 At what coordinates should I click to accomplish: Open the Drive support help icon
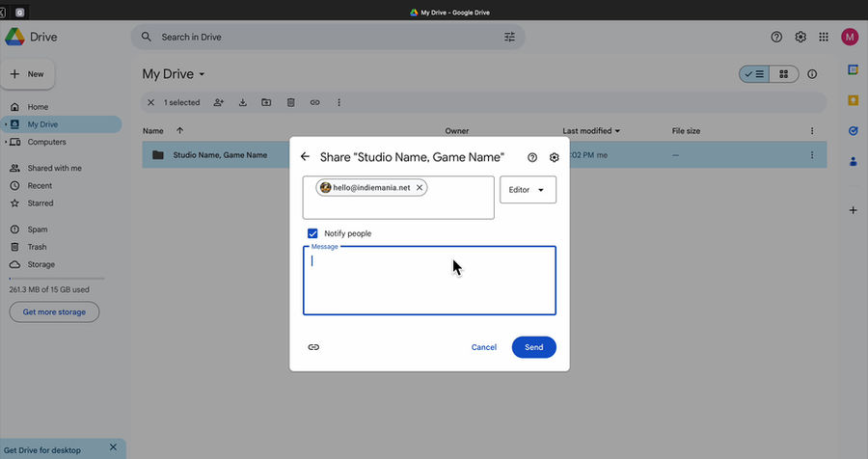coord(776,37)
